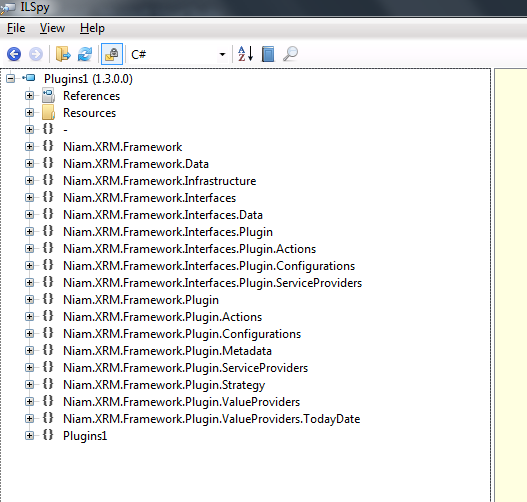
Task: Expand Niam.XRM.Framework.Plugin.Metadata namespace
Action: pos(30,351)
